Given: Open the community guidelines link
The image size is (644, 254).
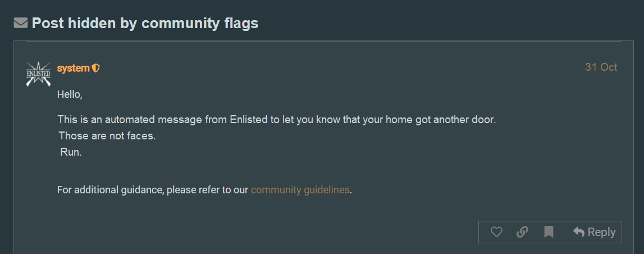Looking at the screenshot, I should (300, 190).
